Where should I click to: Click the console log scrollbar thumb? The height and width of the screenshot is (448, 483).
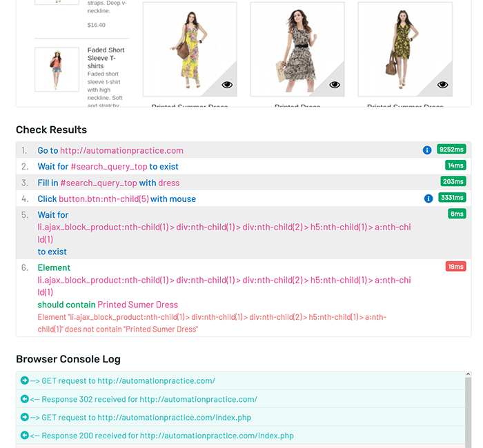[x=468, y=412]
